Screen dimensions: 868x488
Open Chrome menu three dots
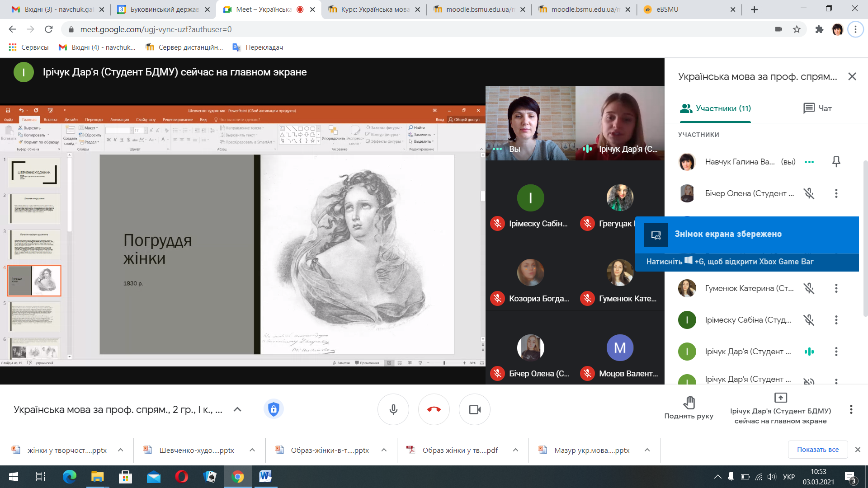click(855, 29)
